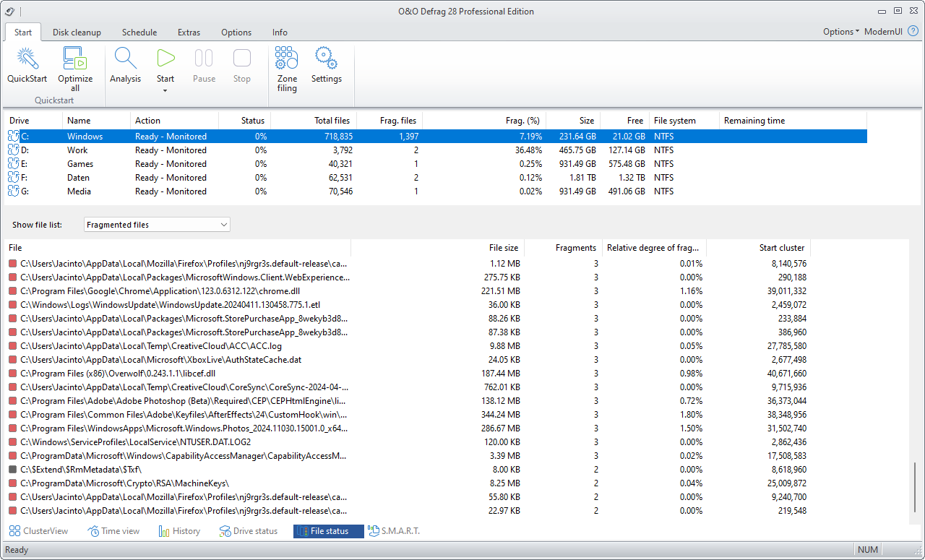Start an Analysis with the magnifier icon
The height and width of the screenshot is (560, 925).
(125, 59)
